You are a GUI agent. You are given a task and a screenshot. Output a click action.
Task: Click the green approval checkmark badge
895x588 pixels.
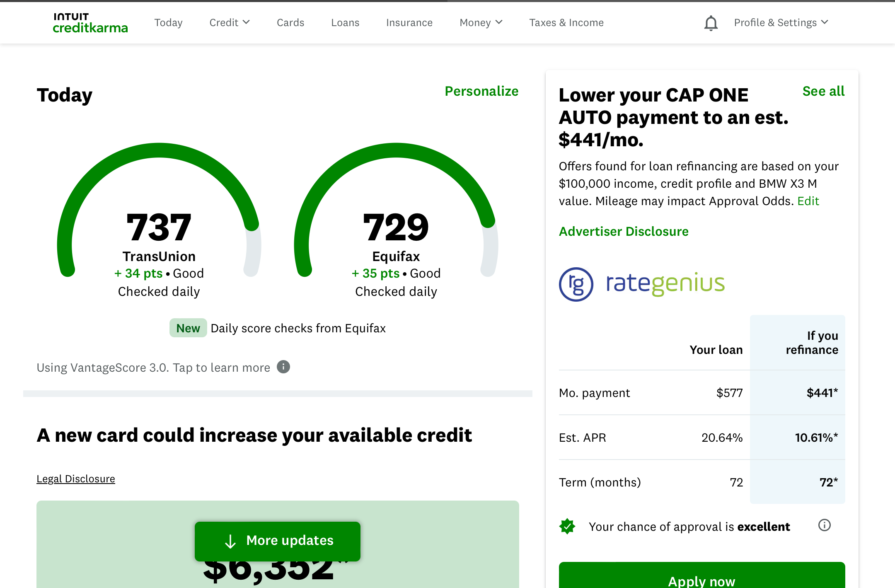(x=567, y=526)
